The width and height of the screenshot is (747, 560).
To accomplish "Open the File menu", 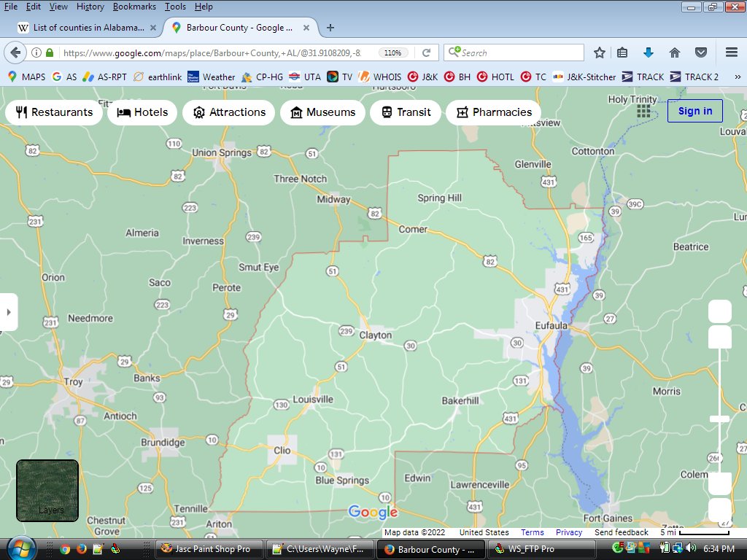I will 10,7.
